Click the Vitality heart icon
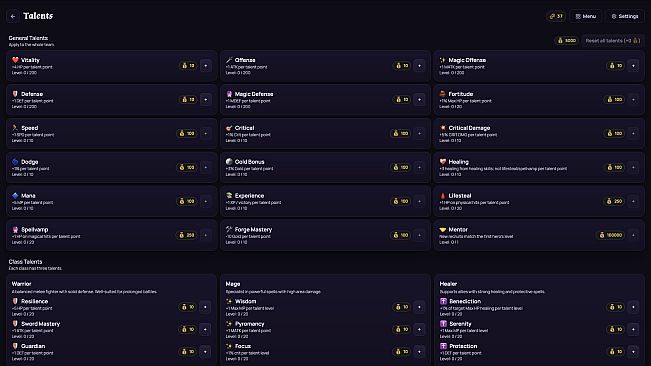 coord(15,60)
